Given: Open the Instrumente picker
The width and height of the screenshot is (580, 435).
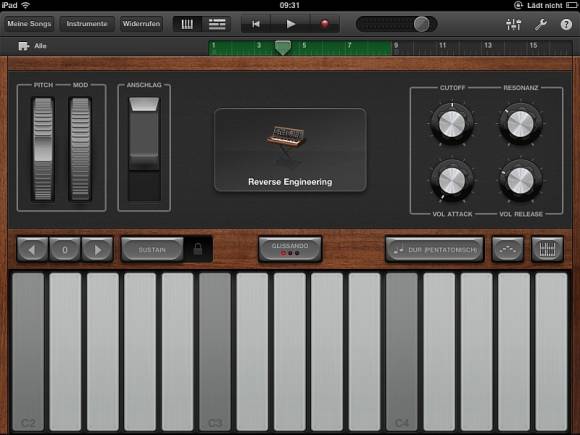Looking at the screenshot, I should pos(87,24).
